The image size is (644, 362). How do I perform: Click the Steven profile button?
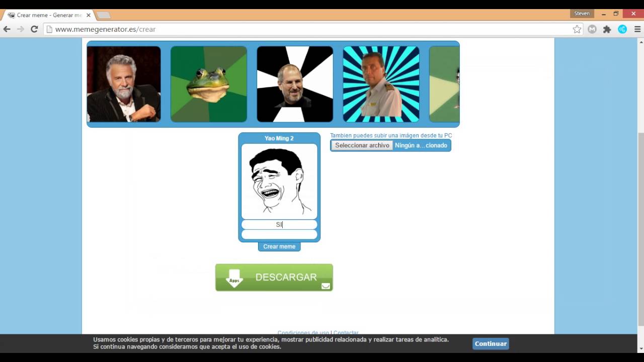582,14
